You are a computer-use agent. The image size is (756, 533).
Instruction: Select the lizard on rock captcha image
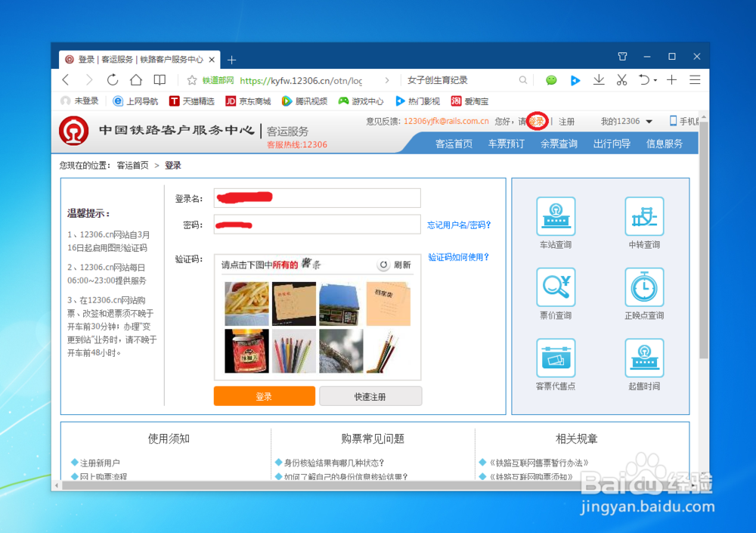[x=341, y=351]
